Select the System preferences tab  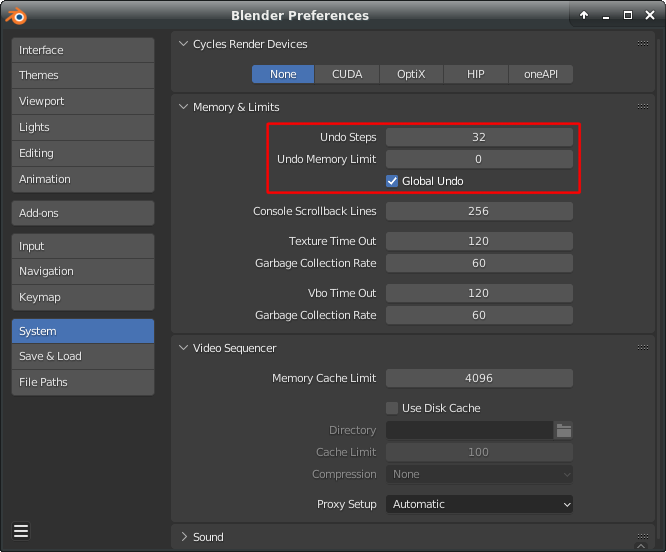coord(83,331)
